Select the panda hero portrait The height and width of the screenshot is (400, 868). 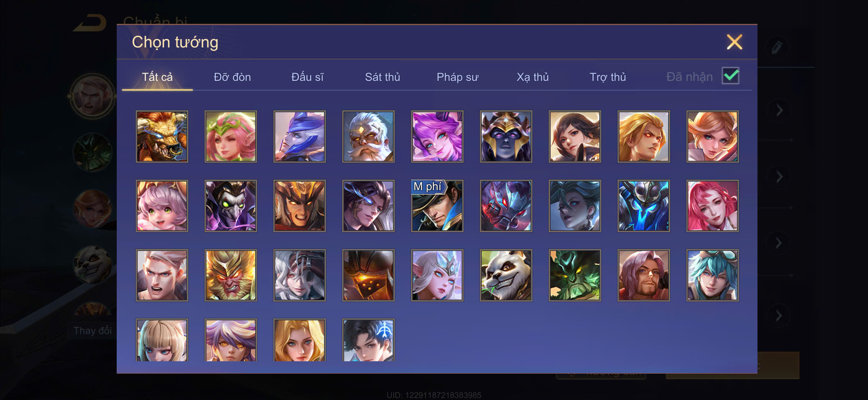click(x=506, y=275)
